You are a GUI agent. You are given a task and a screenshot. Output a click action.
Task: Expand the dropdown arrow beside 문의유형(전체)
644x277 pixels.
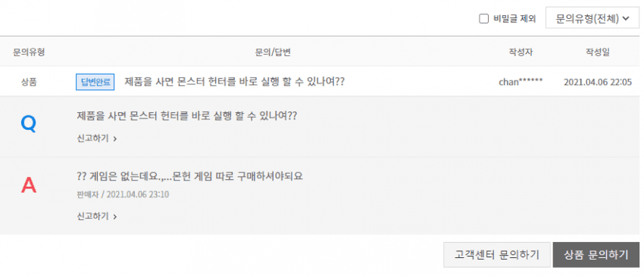click(x=626, y=19)
